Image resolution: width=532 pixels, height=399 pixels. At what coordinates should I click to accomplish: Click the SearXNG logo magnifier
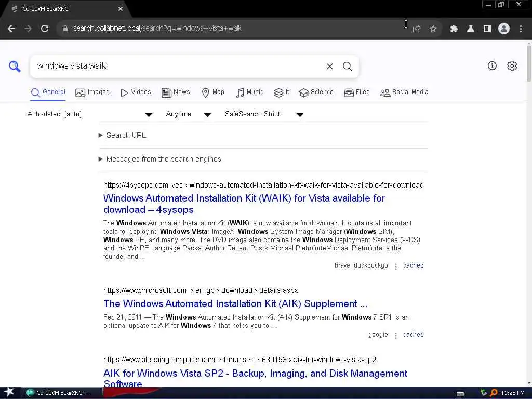[15, 66]
